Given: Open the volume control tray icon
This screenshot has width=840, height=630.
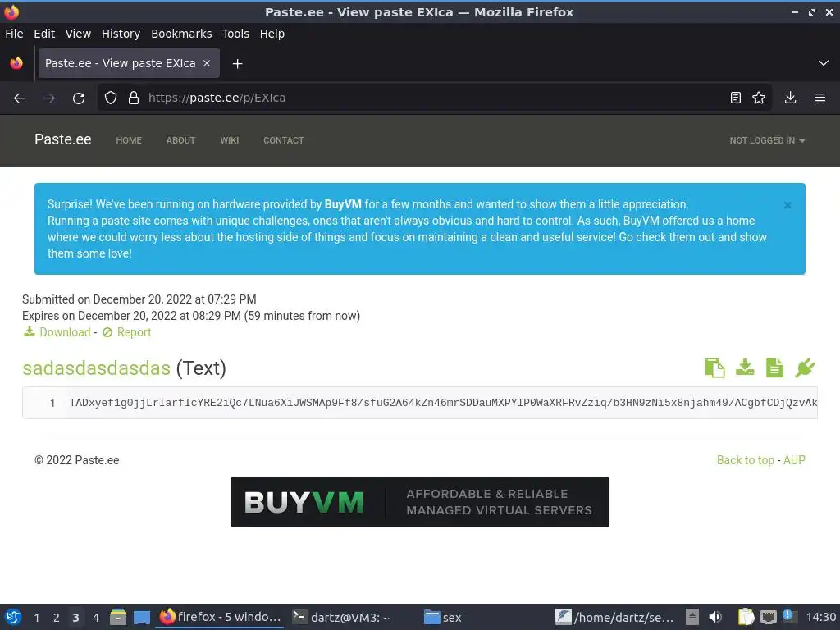Looking at the screenshot, I should point(715,617).
